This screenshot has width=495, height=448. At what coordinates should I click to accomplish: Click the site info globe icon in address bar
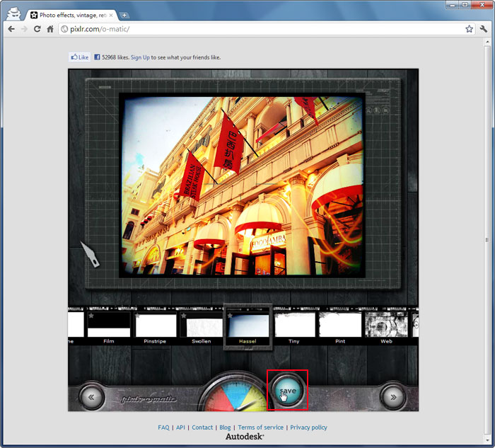pyautogui.click(x=64, y=29)
